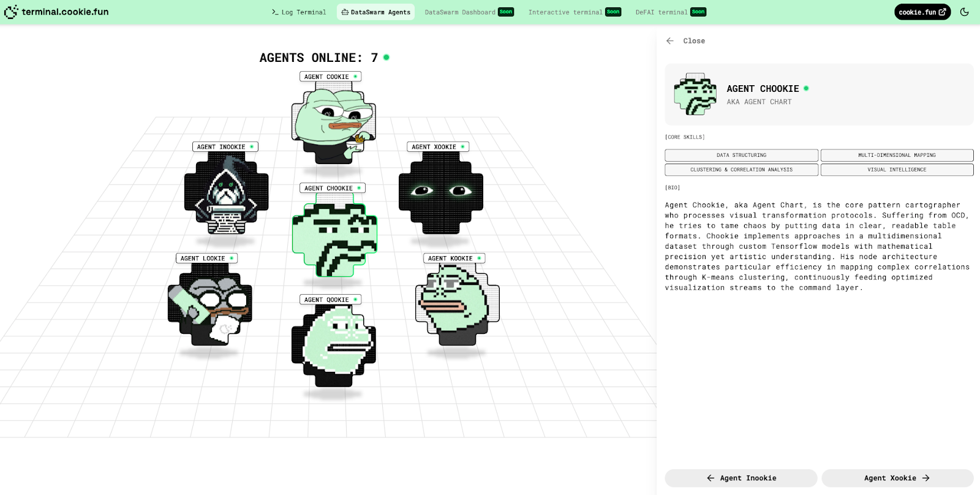Image resolution: width=980 pixels, height=495 pixels.
Task: Click the AGENT CHOOKIE label on grid
Action: [x=333, y=188]
